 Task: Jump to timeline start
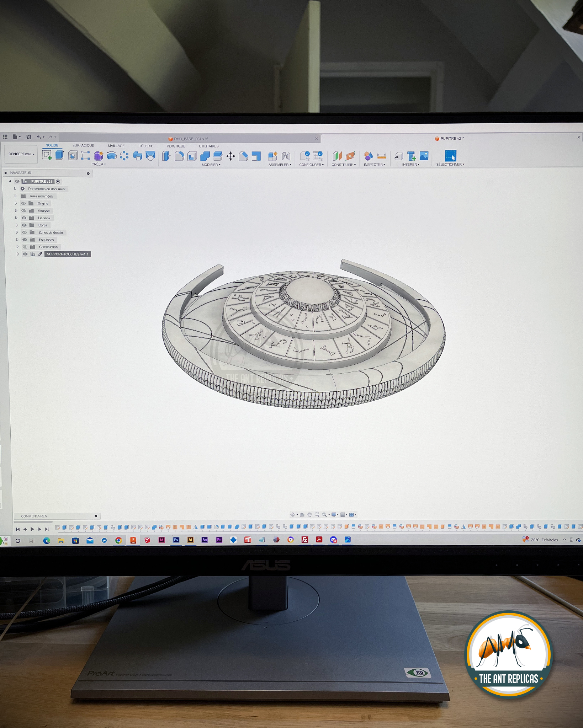[18, 529]
